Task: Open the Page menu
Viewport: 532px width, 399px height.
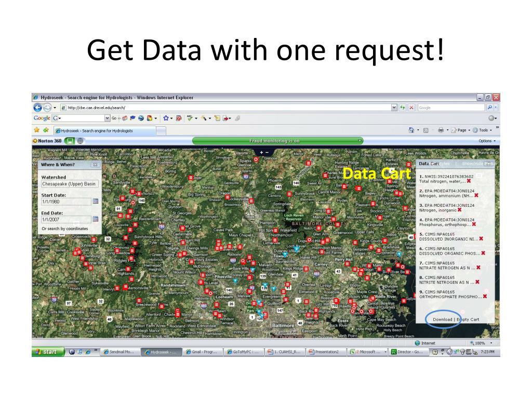Action: [x=460, y=130]
